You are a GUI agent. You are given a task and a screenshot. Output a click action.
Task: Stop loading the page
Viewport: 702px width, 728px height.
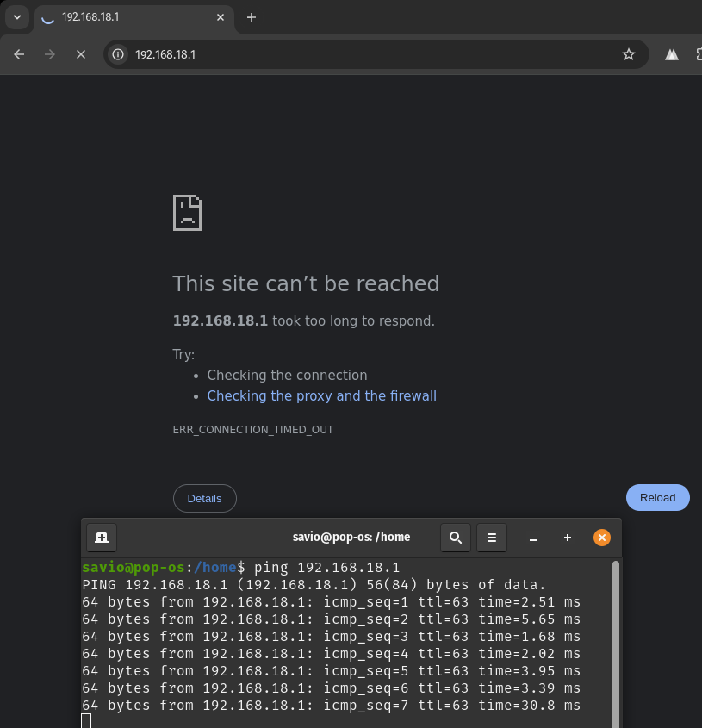point(81,54)
